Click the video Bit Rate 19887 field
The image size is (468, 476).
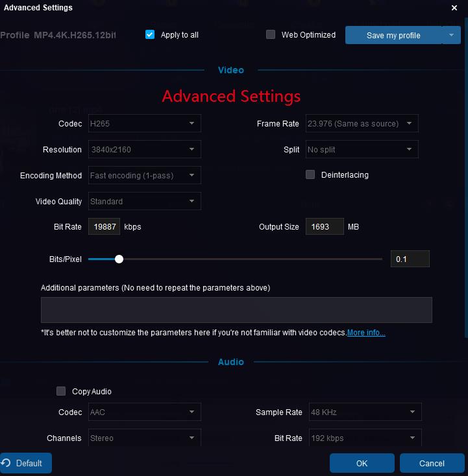tap(105, 226)
